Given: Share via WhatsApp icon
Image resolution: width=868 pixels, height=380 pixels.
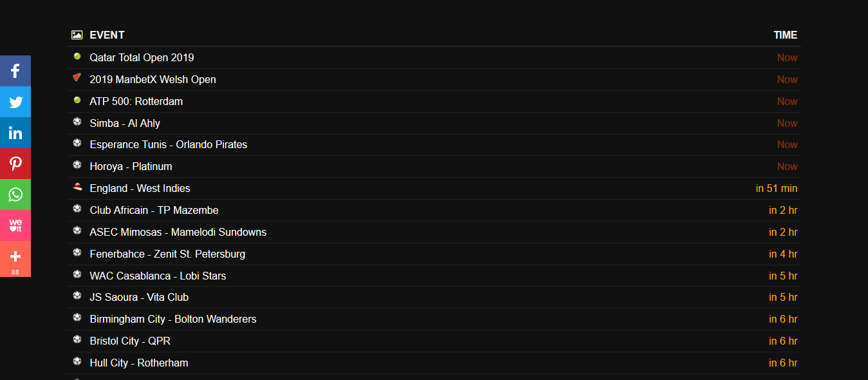Looking at the screenshot, I should pyautogui.click(x=15, y=195).
